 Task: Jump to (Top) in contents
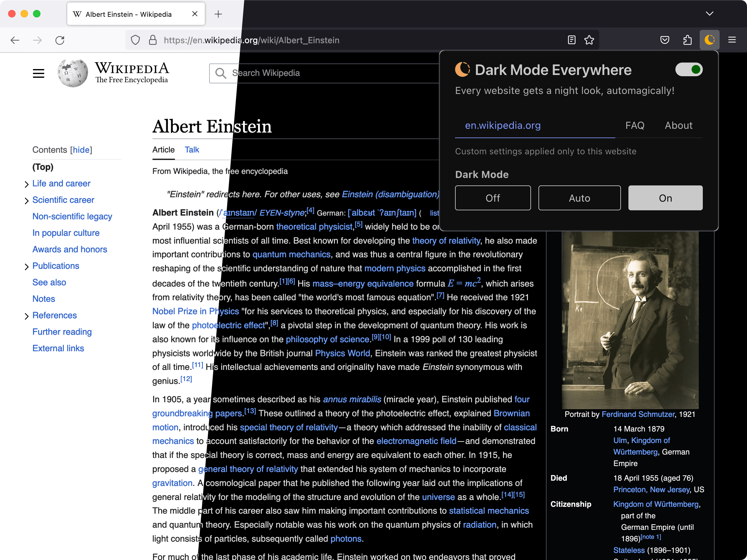[x=43, y=167]
